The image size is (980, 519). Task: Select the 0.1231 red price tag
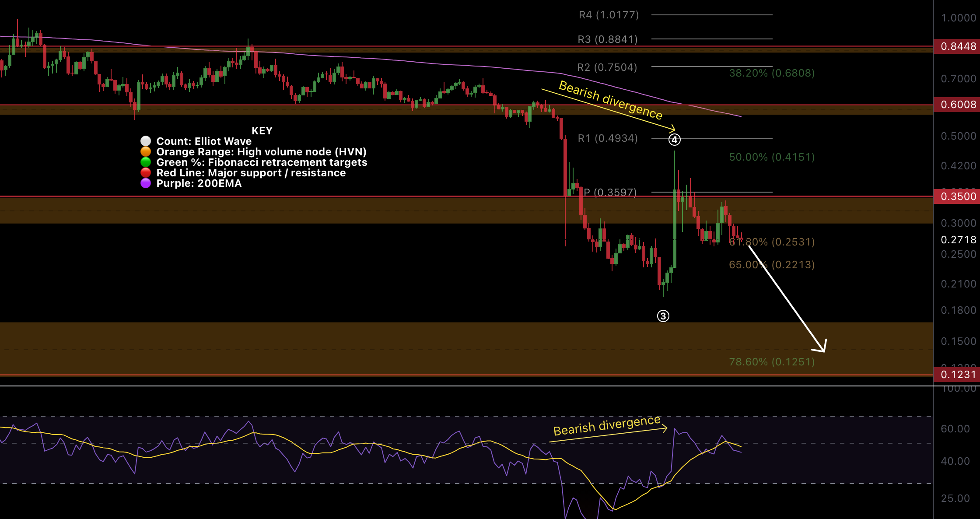(958, 375)
